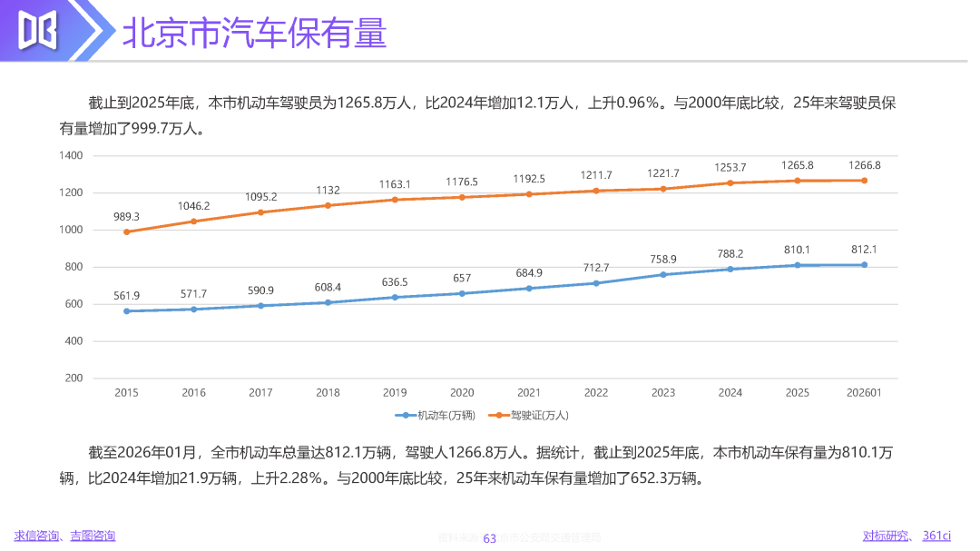The width and height of the screenshot is (980, 551).
Task: Click the slide title 北京市汽车保有量
Action: coord(254,33)
